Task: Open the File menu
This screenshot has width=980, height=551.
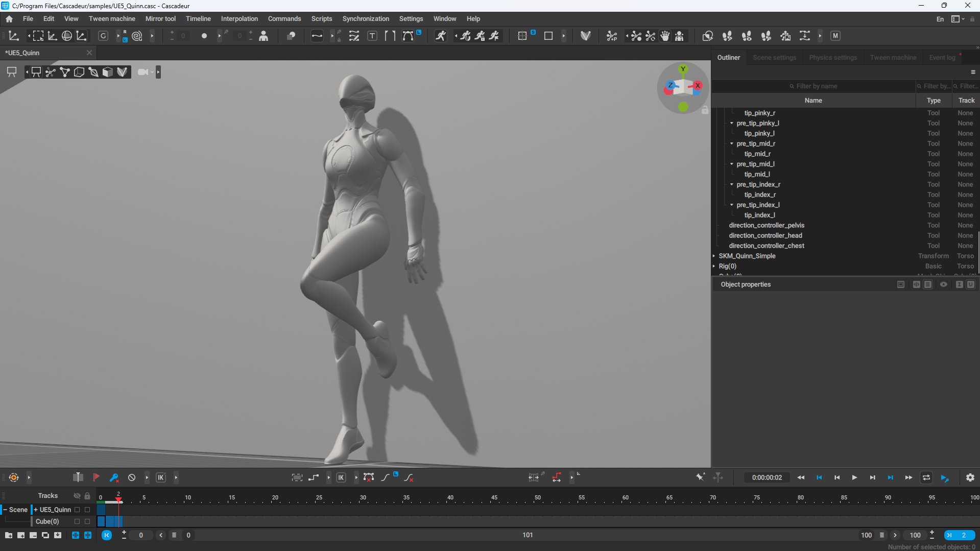Action: (x=28, y=19)
